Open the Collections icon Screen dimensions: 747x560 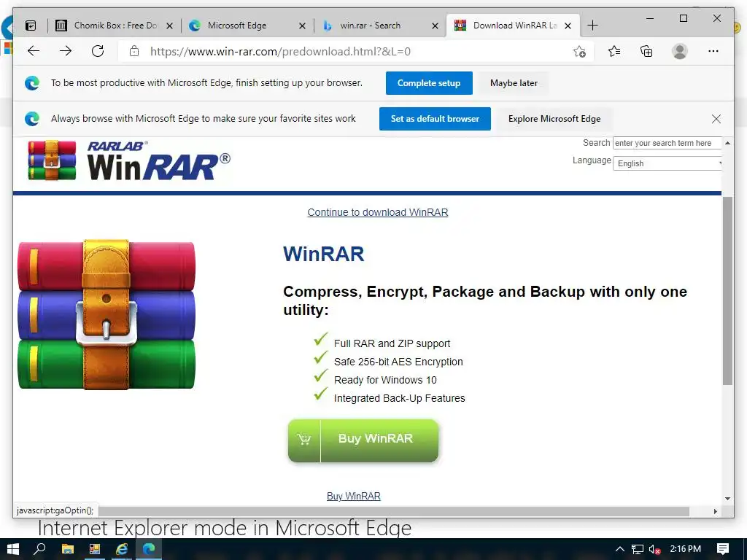646,51
